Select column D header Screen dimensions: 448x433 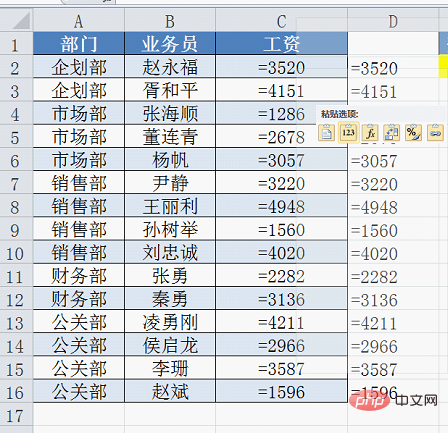point(393,21)
